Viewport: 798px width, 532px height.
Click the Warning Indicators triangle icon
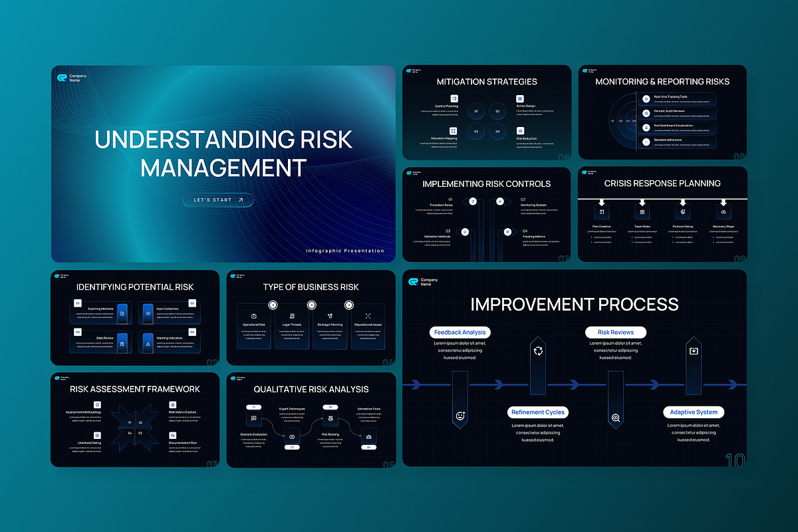[148, 344]
